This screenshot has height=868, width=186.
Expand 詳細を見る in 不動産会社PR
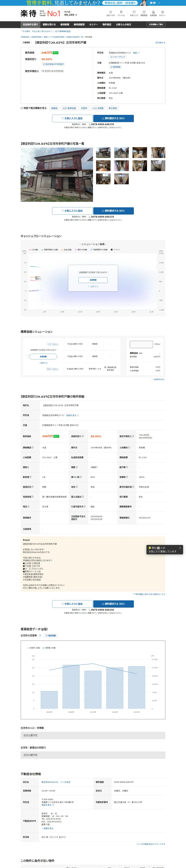(48, 828)
